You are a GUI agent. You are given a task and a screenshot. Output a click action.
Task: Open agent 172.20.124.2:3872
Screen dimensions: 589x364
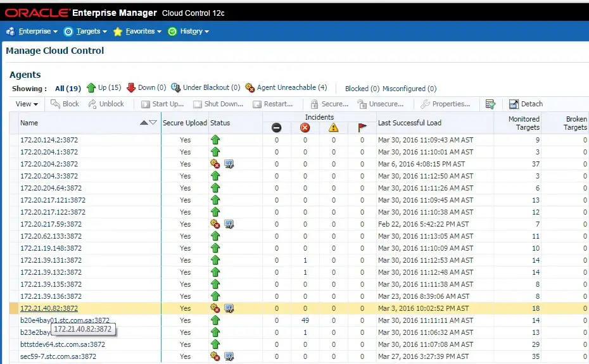[49, 140]
